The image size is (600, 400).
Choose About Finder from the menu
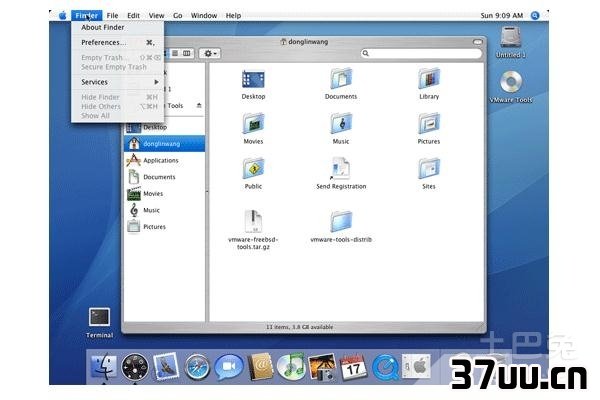click(x=117, y=27)
